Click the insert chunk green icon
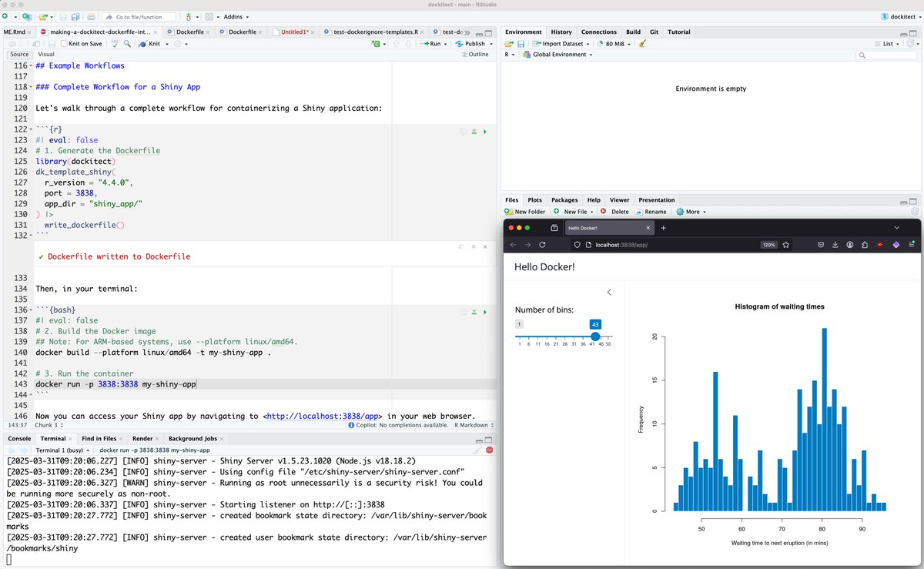The height and width of the screenshot is (569, 924). coord(375,44)
